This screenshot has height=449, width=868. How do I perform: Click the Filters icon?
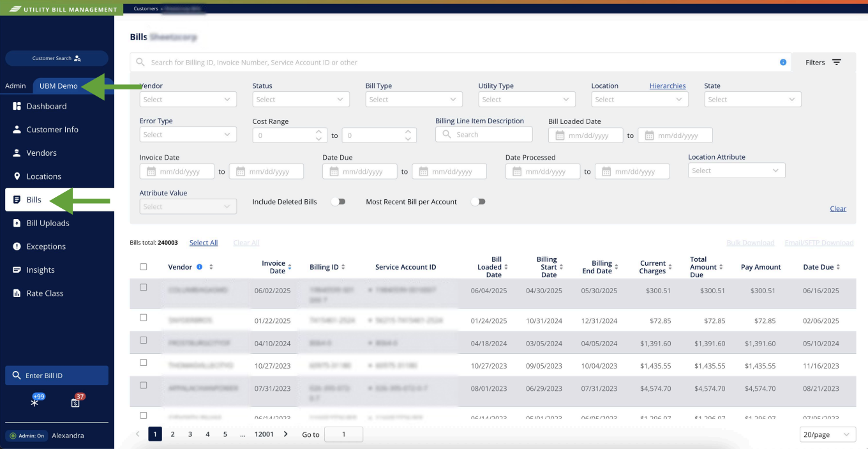836,63
